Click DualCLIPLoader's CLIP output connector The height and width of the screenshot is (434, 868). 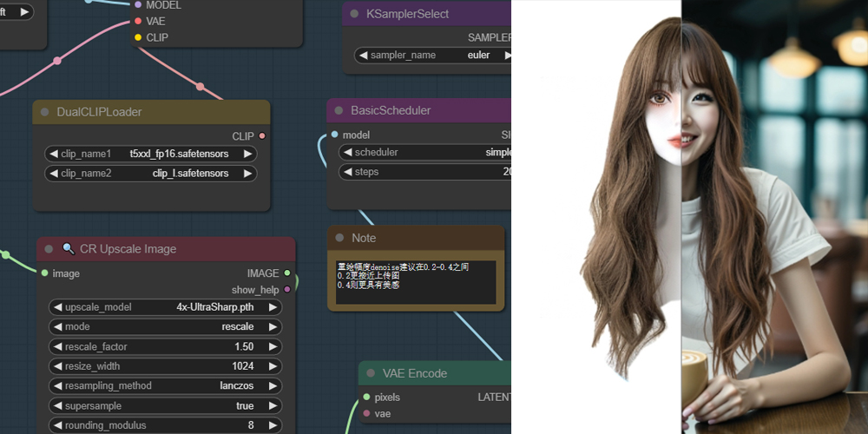(x=262, y=136)
